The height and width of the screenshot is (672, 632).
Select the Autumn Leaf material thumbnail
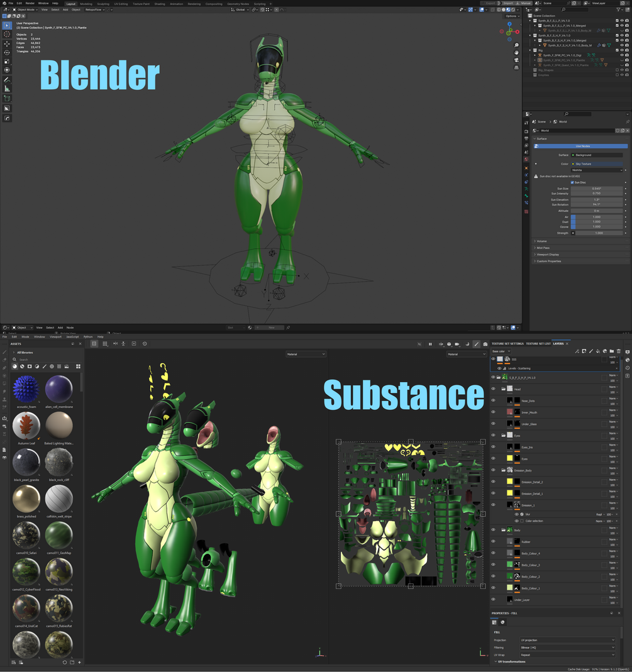pyautogui.click(x=26, y=426)
